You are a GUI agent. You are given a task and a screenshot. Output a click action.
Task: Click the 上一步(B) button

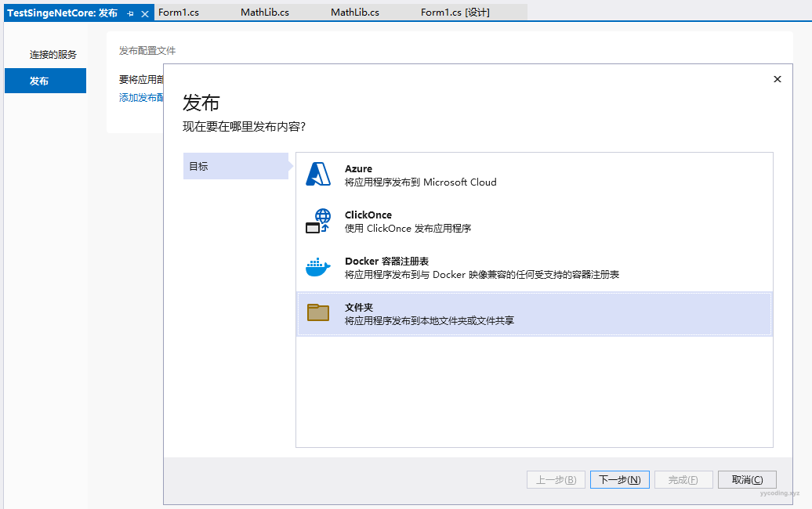pyautogui.click(x=556, y=480)
